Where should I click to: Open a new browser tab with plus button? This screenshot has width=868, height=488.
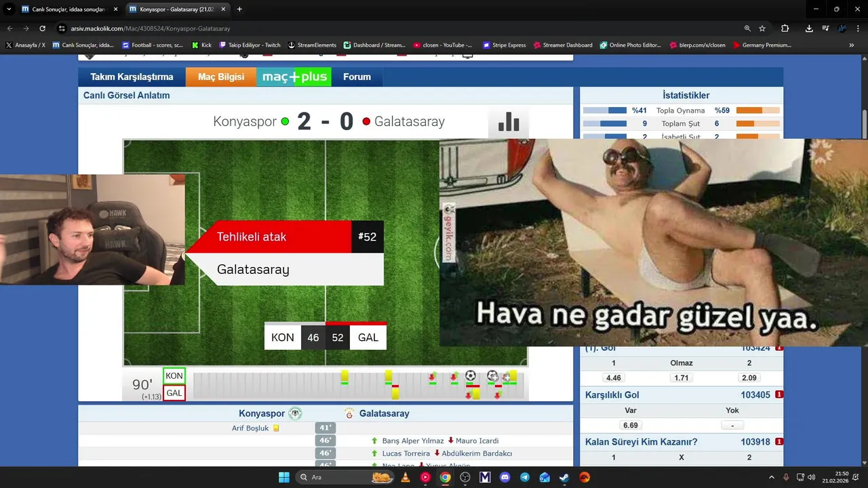(239, 9)
